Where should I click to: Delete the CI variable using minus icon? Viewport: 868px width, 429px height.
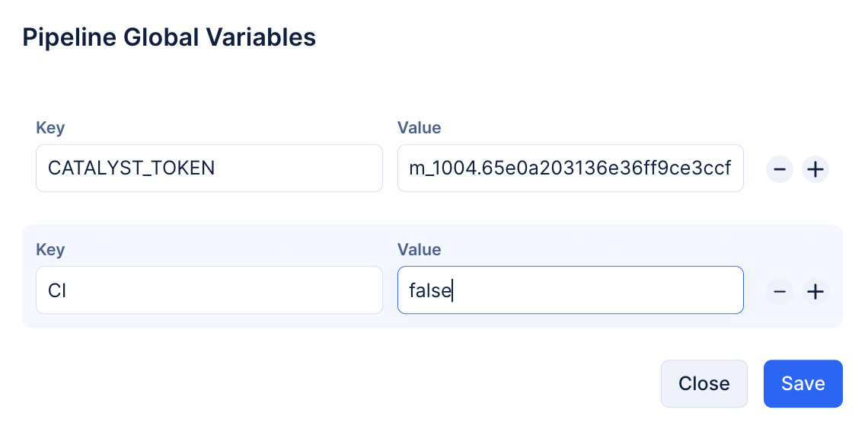[779, 291]
